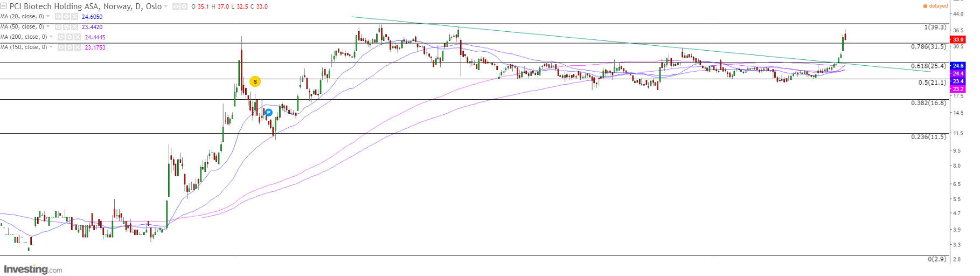Click 14.5 on the price axis
Viewport: 980px width, 276px height.
958,113
